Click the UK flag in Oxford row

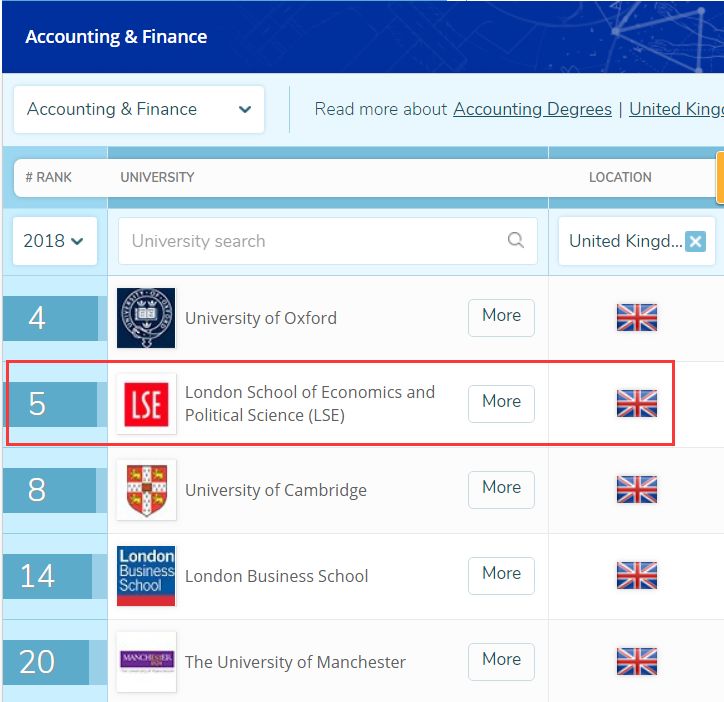(x=637, y=318)
